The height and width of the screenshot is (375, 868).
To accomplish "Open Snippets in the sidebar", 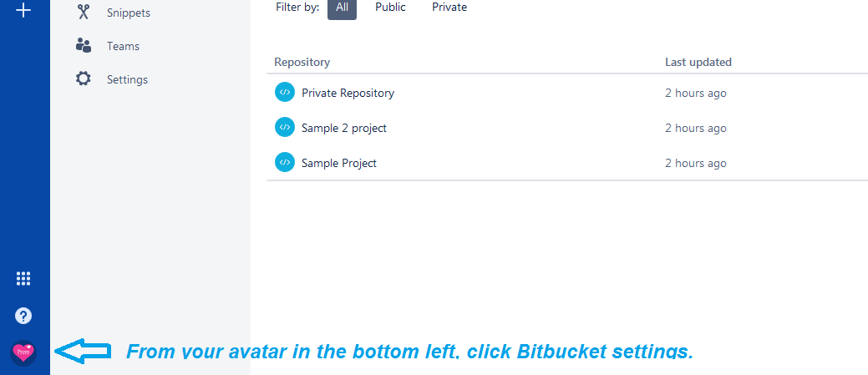I will tap(129, 13).
